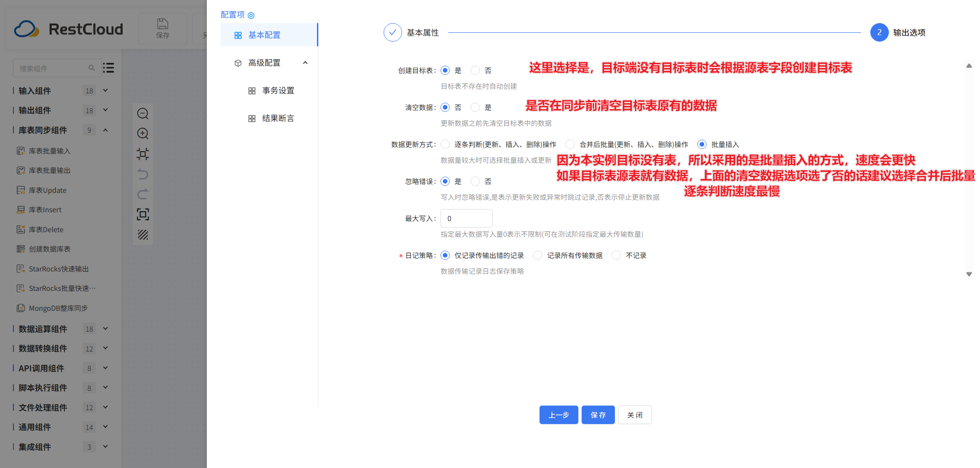
Task: Choose 逐条判断 update mode
Action: click(445, 144)
